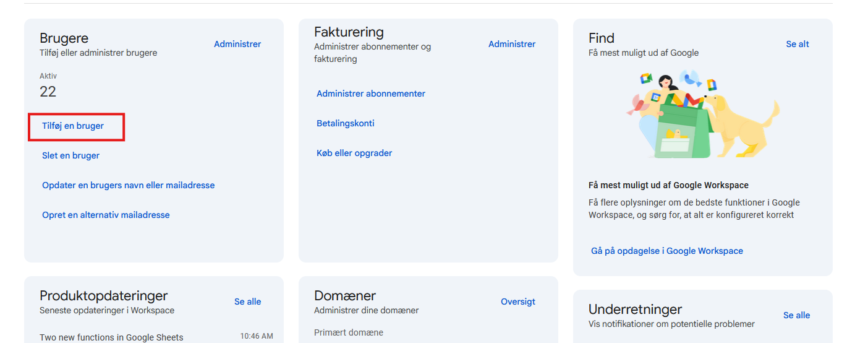The width and height of the screenshot is (868, 343).
Task: Open Administrer abonnementer
Action: [x=371, y=93]
